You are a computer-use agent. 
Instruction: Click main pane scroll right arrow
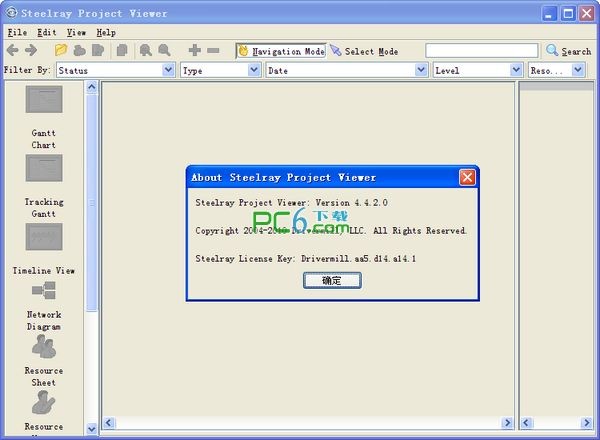pyautogui.click(x=507, y=422)
